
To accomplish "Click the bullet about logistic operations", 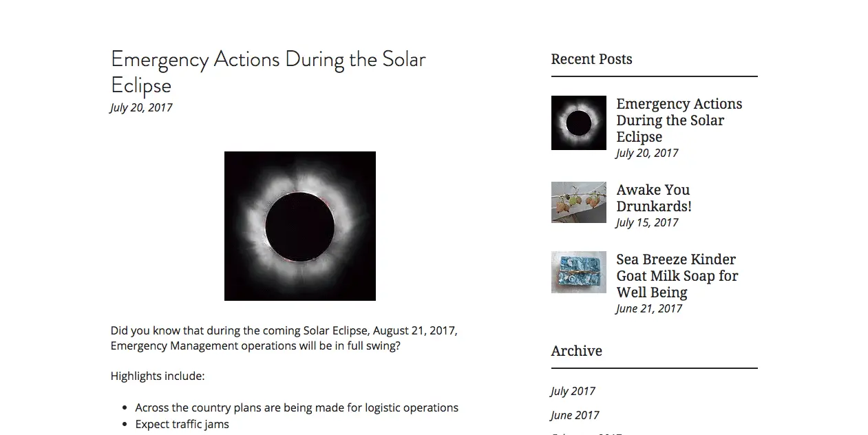I will click(x=297, y=407).
